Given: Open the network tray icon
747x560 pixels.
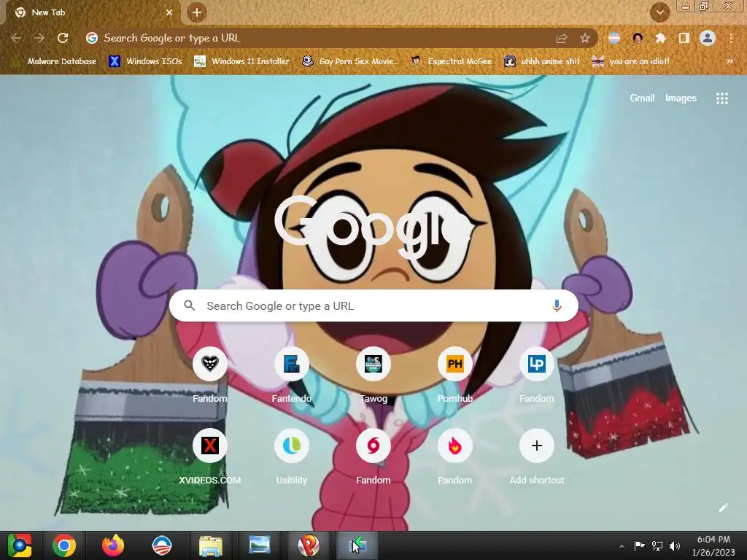Looking at the screenshot, I should pyautogui.click(x=657, y=545).
